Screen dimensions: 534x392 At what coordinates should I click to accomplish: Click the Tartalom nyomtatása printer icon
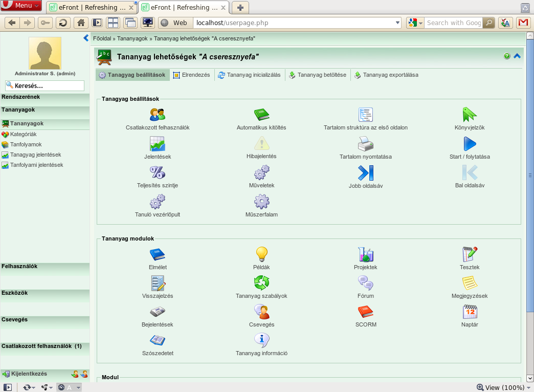pyautogui.click(x=365, y=143)
